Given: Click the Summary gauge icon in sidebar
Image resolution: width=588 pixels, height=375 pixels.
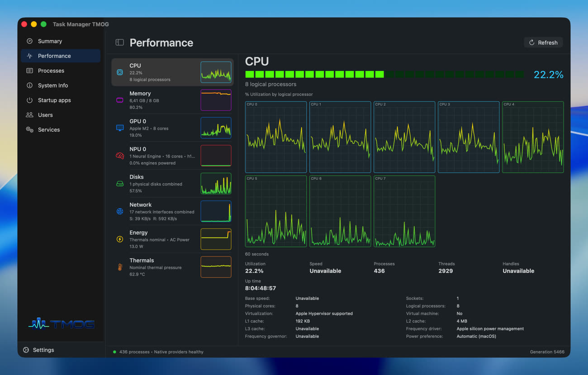Looking at the screenshot, I should 29,41.
